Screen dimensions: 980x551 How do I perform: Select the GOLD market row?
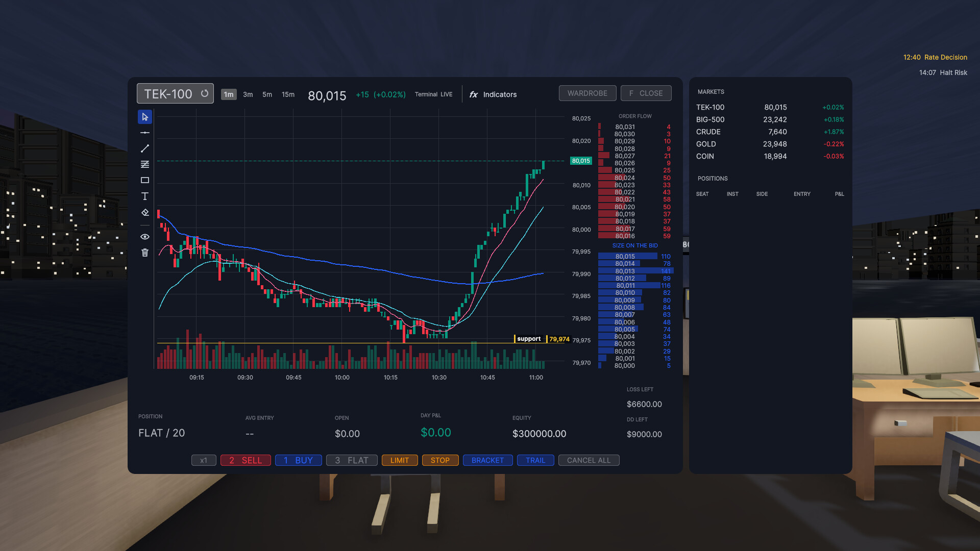(x=770, y=144)
